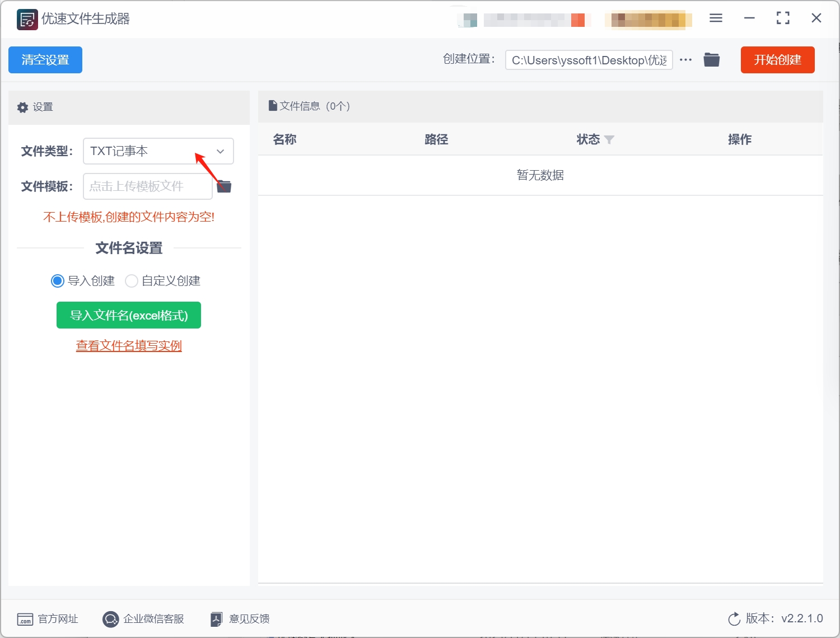Image resolution: width=840 pixels, height=638 pixels.
Task: Click version v2.2.1.0 text
Action: [x=802, y=618]
